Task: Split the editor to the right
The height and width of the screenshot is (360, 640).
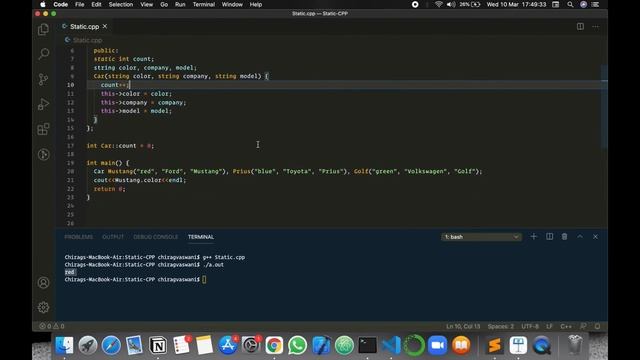Action: 580,27
